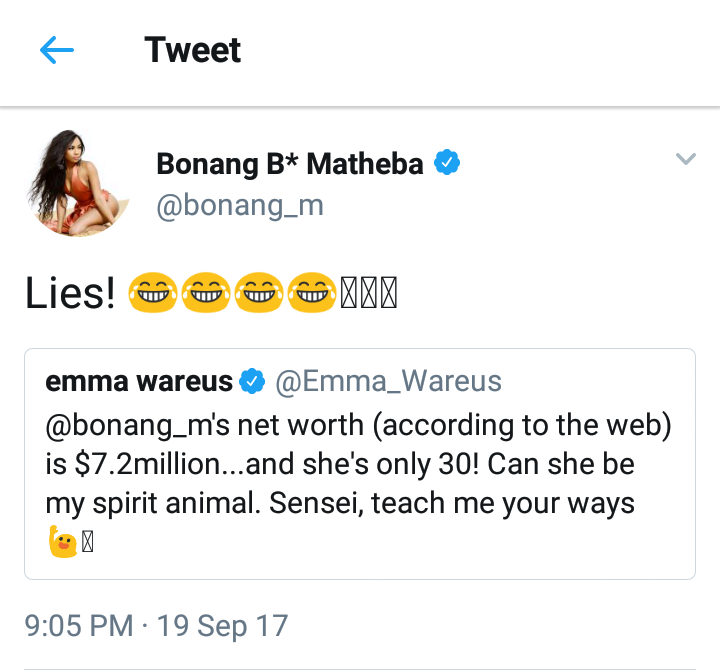
Task: Tap the last laughing emoji in tweet
Action: 310,293
